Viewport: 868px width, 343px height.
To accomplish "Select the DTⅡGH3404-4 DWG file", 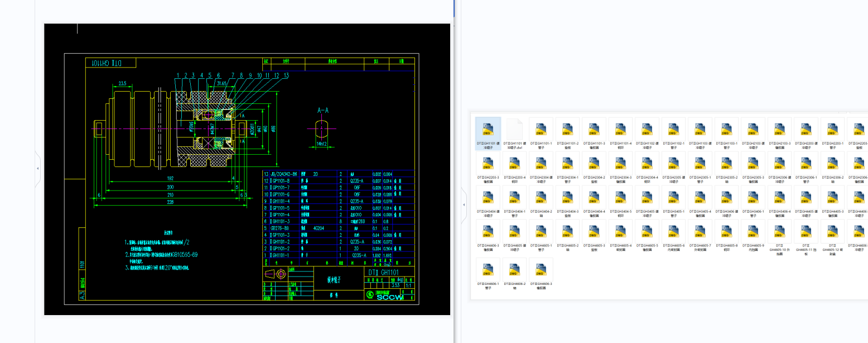I will tap(594, 202).
